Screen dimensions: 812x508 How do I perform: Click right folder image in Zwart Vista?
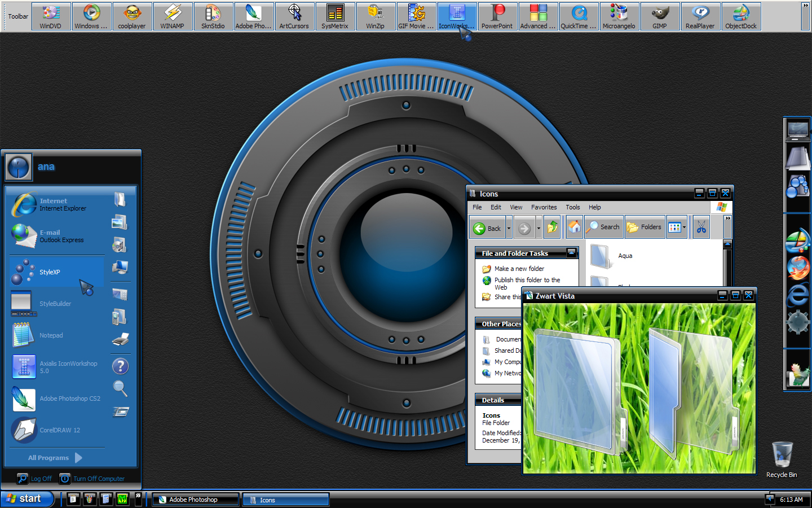tap(694, 392)
